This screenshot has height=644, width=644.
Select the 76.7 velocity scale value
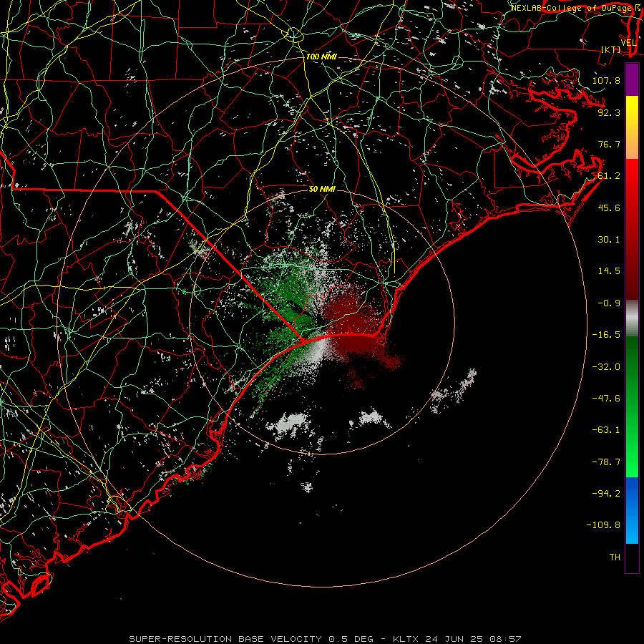tap(609, 144)
